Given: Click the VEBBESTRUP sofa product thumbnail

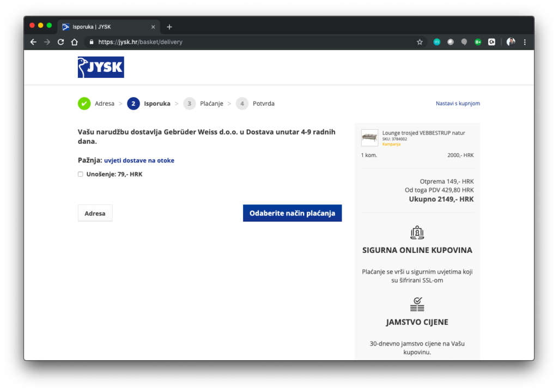Looking at the screenshot, I should tap(369, 137).
